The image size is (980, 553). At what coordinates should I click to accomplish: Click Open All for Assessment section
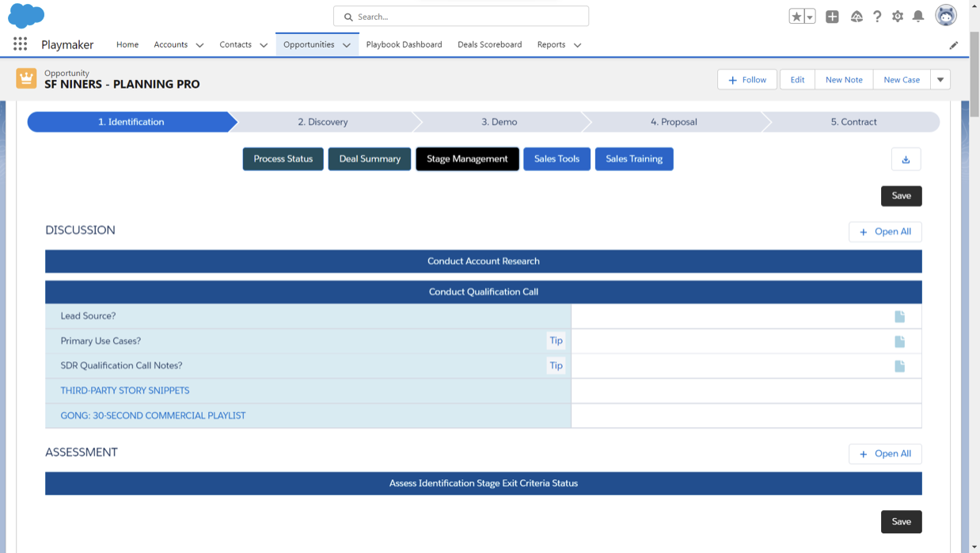[x=885, y=454]
